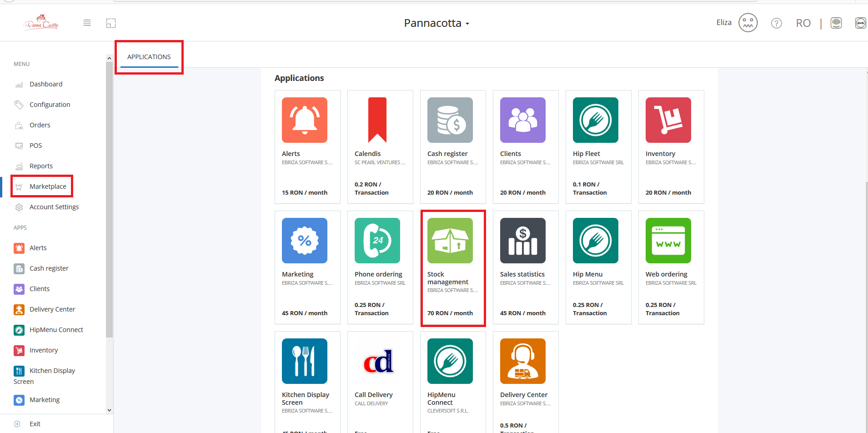Click the sidebar scrollbar down arrow

pyautogui.click(x=109, y=410)
